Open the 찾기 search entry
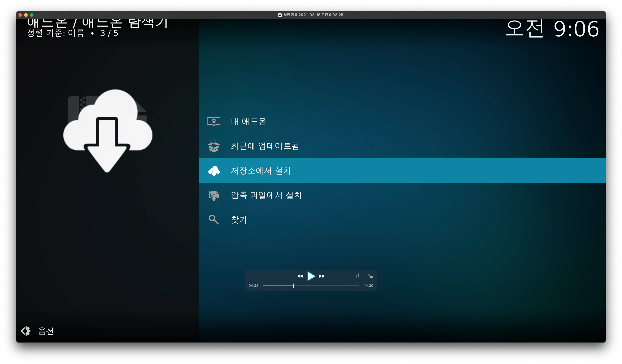This screenshot has width=622, height=364. click(x=239, y=220)
